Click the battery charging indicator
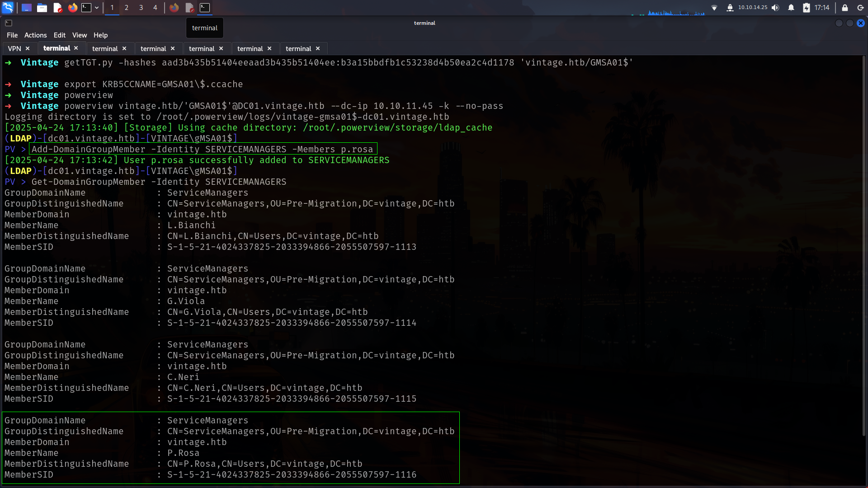This screenshot has width=868, height=488. 807,7
